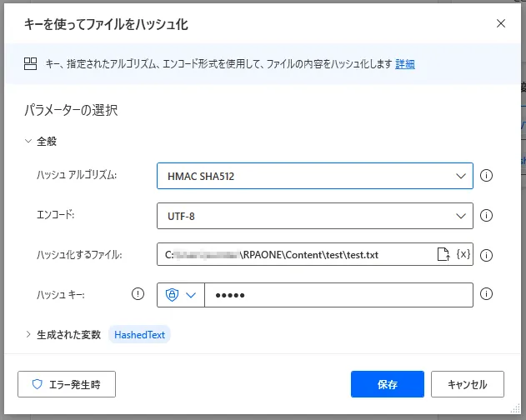526x420 pixels.
Task: Show info for エンコード field
Action: 486,216
